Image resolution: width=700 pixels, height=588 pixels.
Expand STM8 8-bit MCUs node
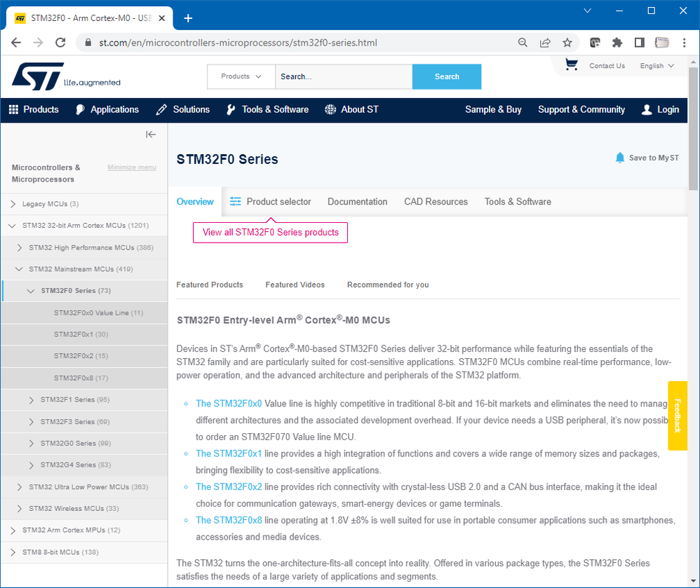pos(13,552)
